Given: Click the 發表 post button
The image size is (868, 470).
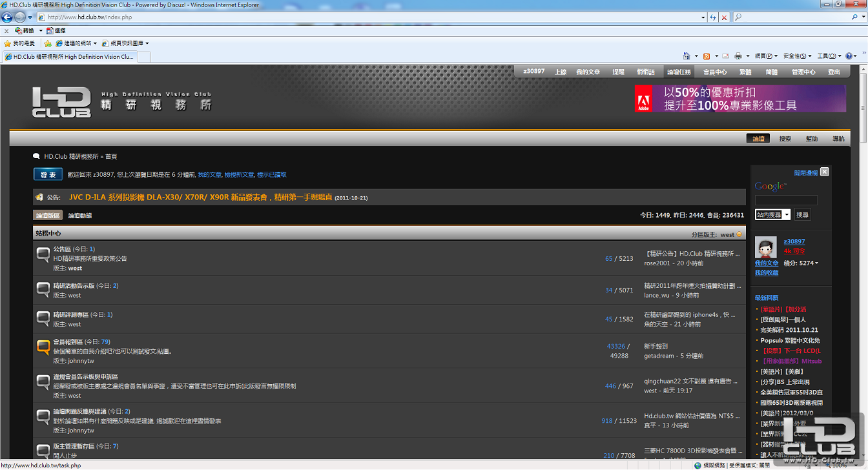Looking at the screenshot, I should [x=48, y=174].
